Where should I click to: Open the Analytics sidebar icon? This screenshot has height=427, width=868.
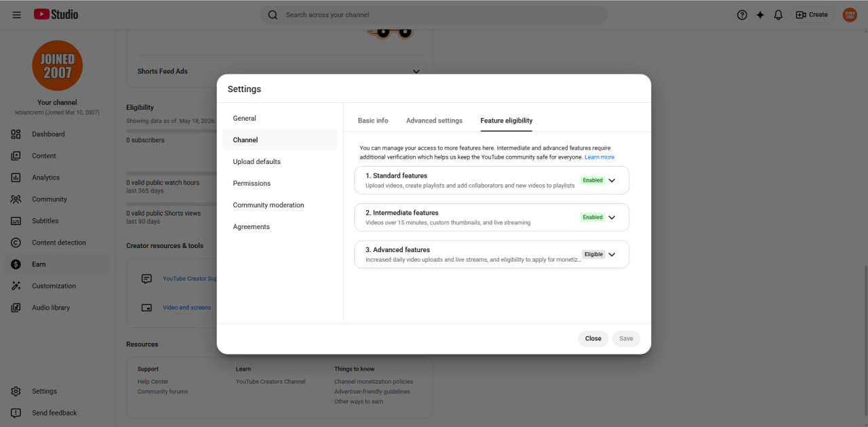pos(16,178)
